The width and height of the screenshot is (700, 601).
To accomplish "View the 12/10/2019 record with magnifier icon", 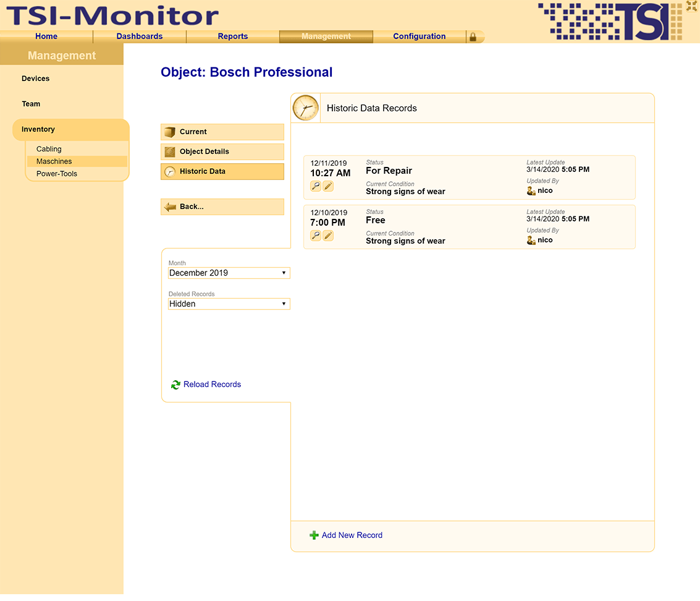I will click(316, 236).
